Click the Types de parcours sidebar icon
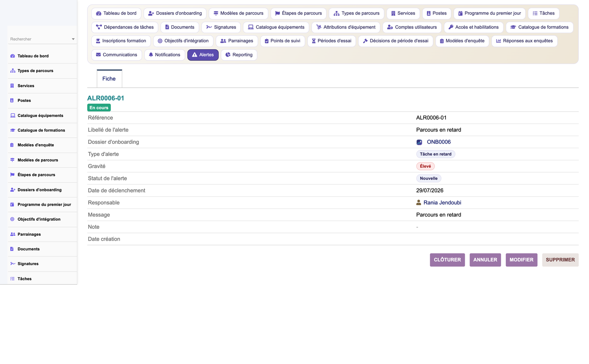The image size is (589, 364). coord(13,71)
